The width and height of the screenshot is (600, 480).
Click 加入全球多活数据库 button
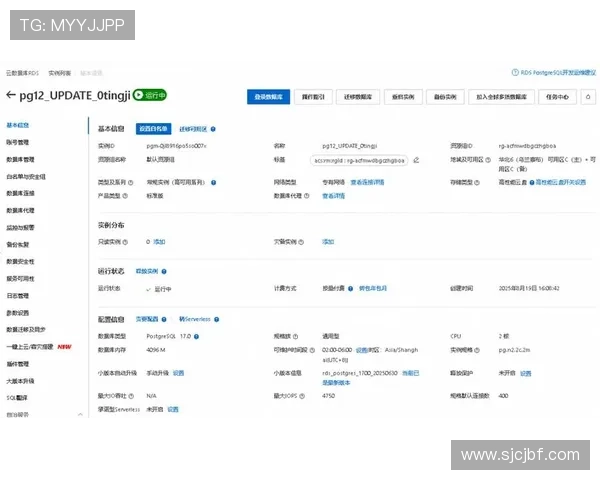coord(501,97)
